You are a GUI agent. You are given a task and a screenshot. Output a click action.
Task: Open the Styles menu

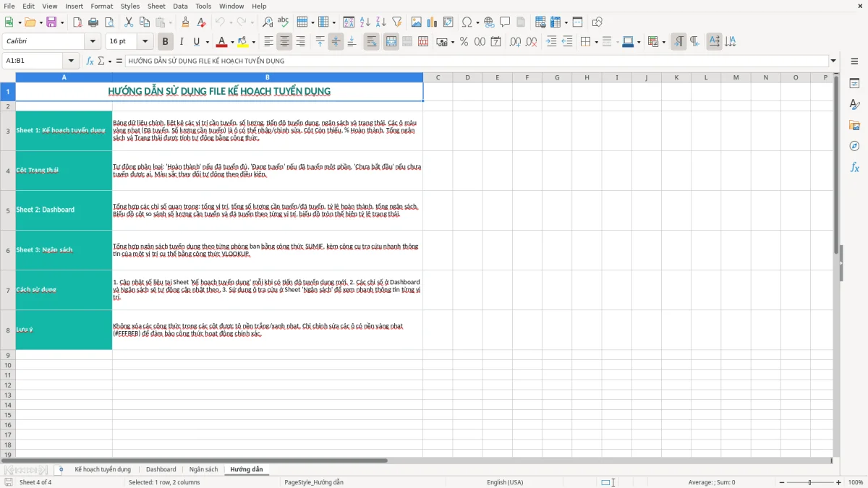coord(130,6)
